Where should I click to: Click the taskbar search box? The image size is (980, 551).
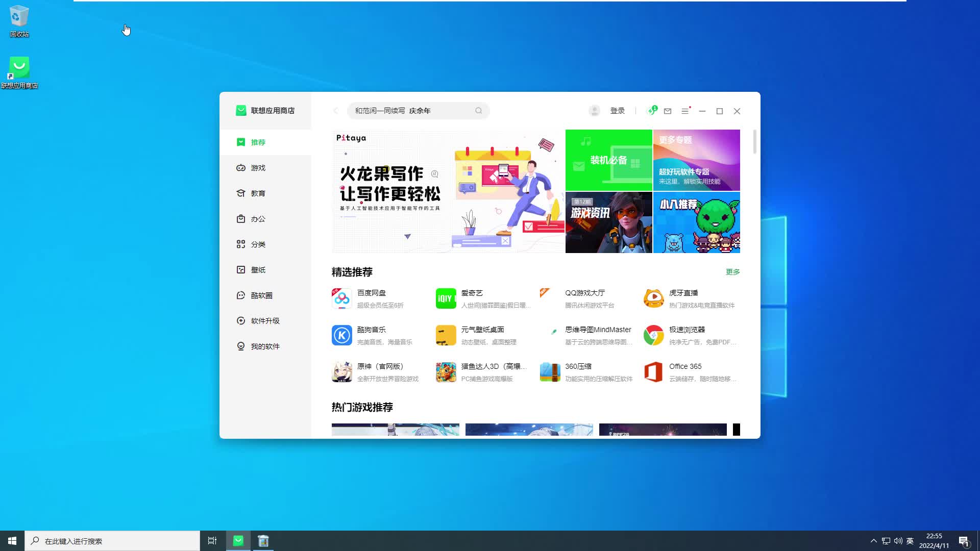pos(112,541)
